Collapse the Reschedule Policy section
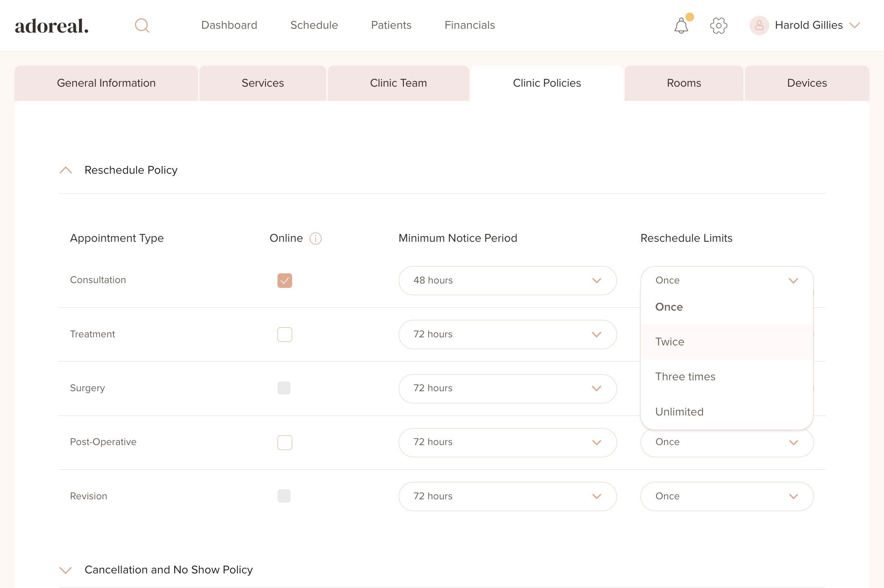Screen dimensions: 884x588 (x=66, y=170)
